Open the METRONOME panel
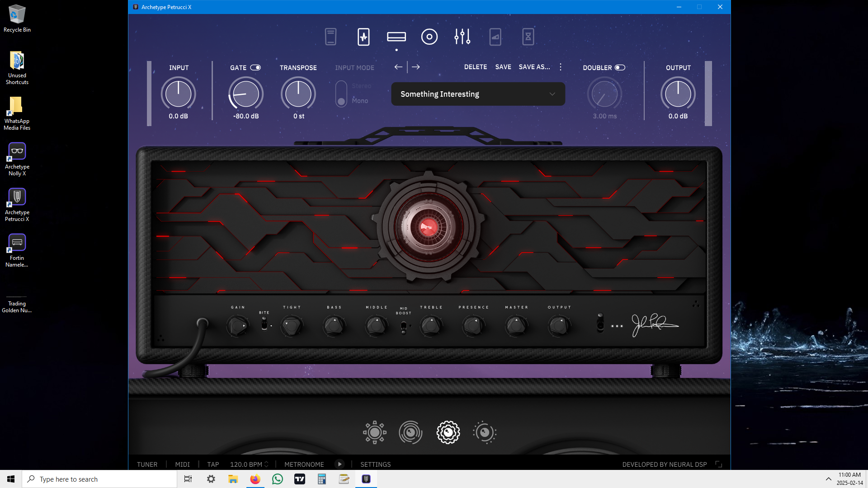This screenshot has height=488, width=868. [304, 464]
